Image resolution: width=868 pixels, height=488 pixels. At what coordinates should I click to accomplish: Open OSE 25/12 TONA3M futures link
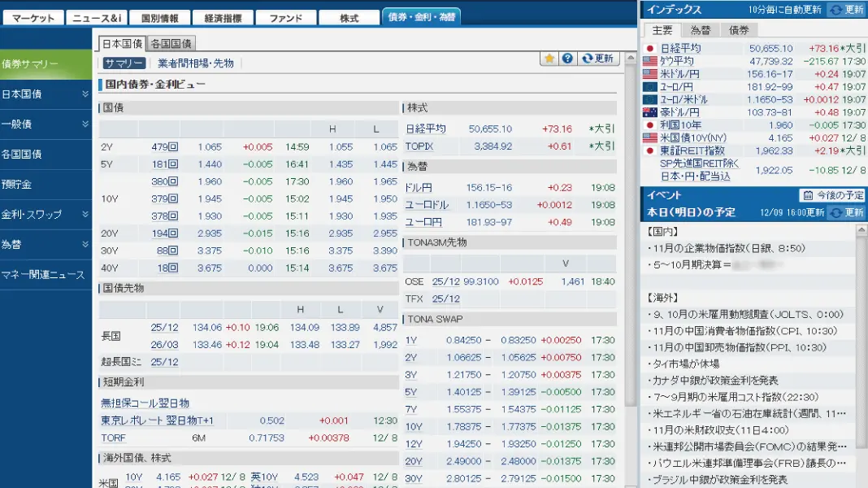(x=445, y=281)
